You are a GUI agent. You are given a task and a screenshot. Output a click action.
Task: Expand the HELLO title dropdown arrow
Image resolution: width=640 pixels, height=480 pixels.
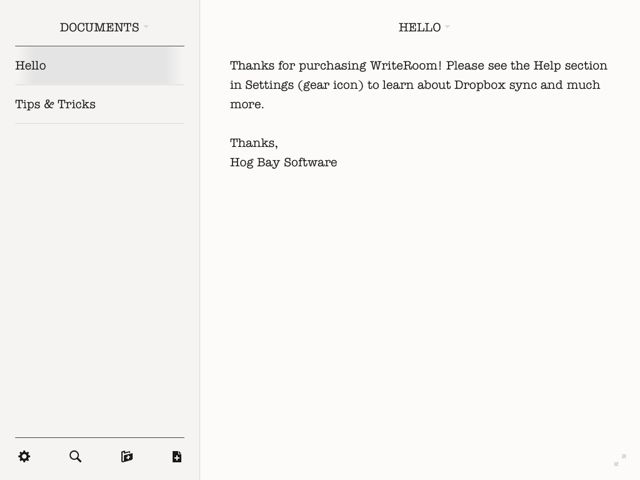(447, 27)
